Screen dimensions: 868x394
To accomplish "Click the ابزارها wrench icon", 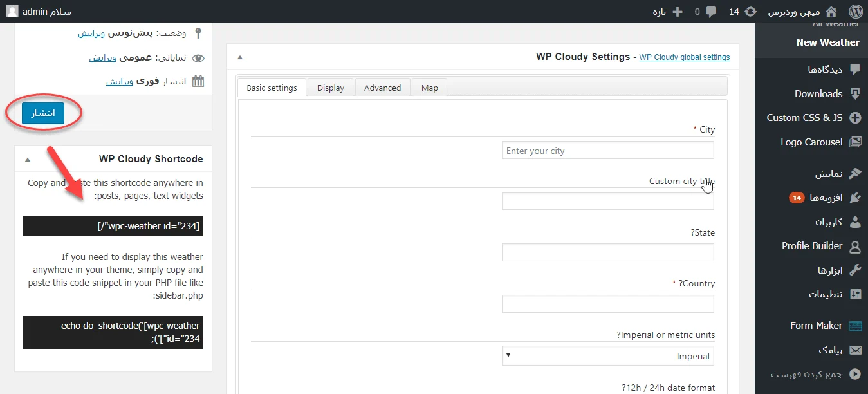I will 854,270.
